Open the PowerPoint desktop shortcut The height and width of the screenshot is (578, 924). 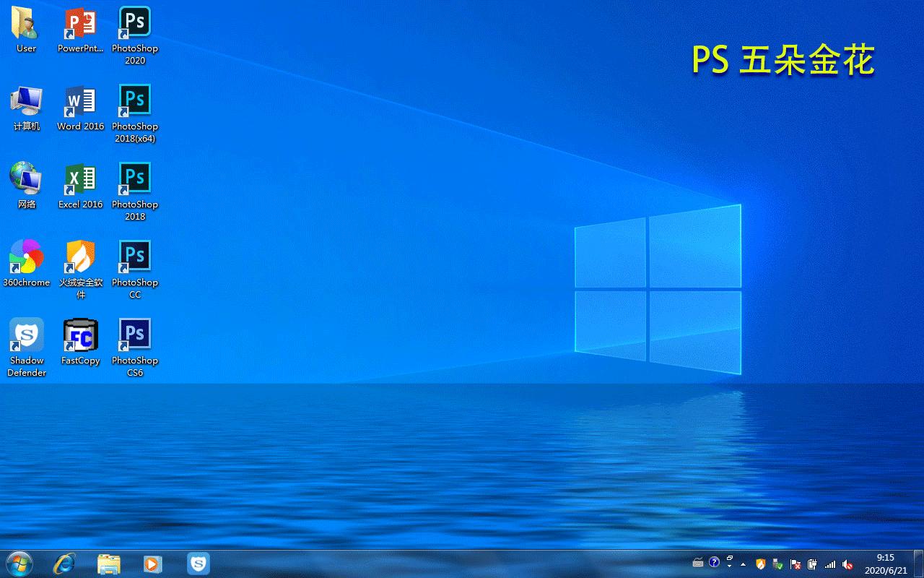coord(80,22)
